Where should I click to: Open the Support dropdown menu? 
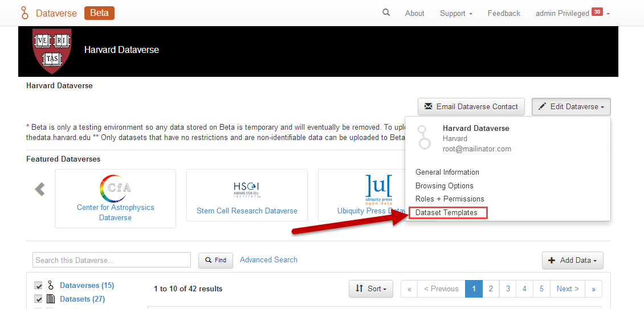(456, 14)
